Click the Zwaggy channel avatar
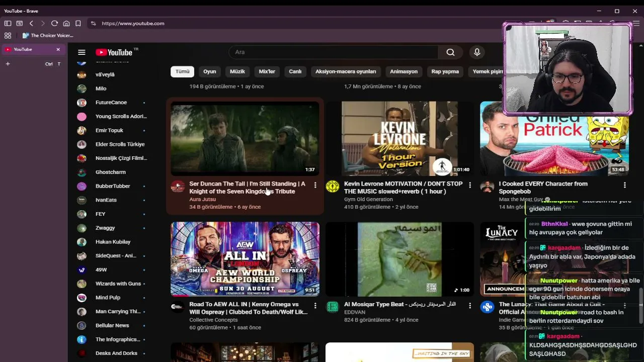This screenshot has height=362, width=644. coord(82,228)
